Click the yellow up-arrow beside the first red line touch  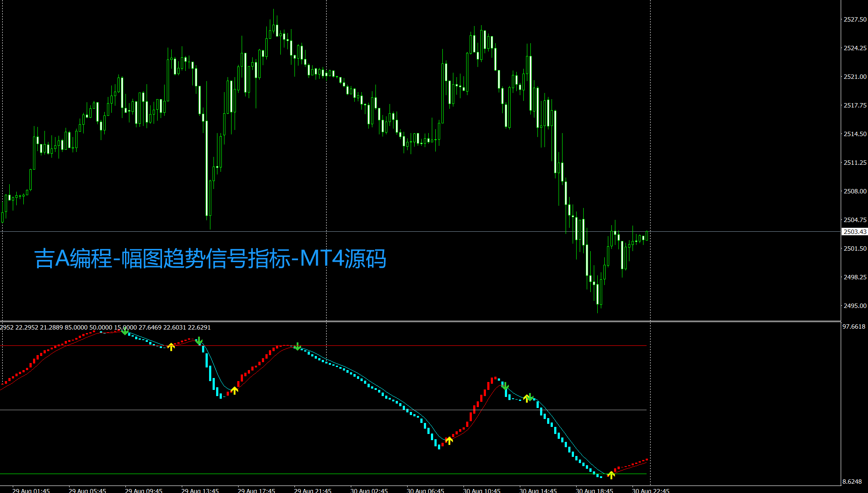coord(171,347)
